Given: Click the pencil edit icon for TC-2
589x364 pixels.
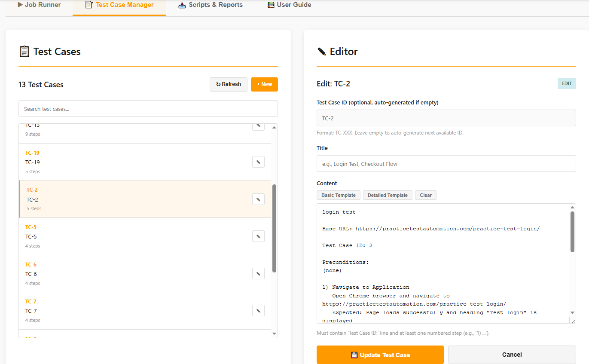Looking at the screenshot, I should (258, 199).
